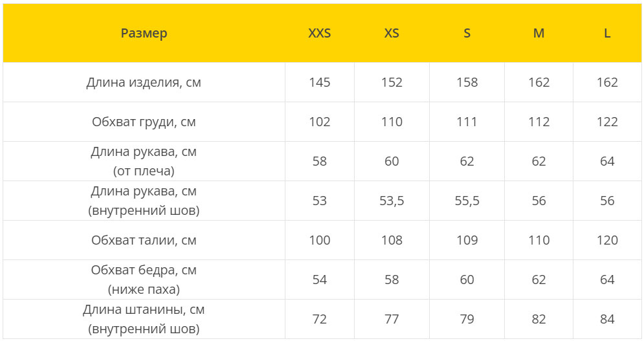Select the M size header

[539, 33]
